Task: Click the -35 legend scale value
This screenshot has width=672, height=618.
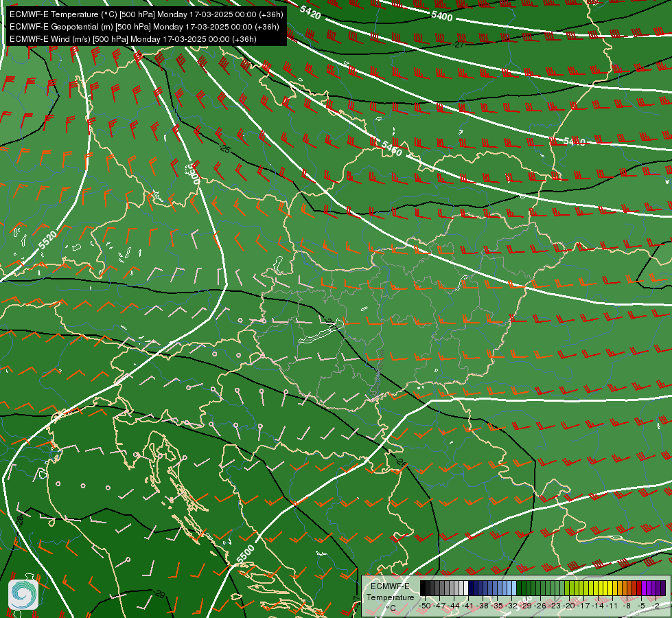Action: pyautogui.click(x=497, y=606)
